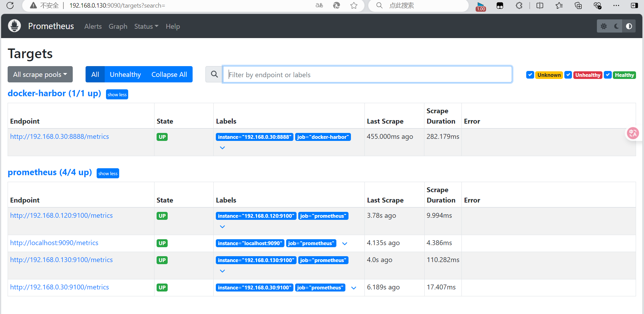Image resolution: width=644 pixels, height=314 pixels.
Task: Open the Help page
Action: (x=173, y=26)
